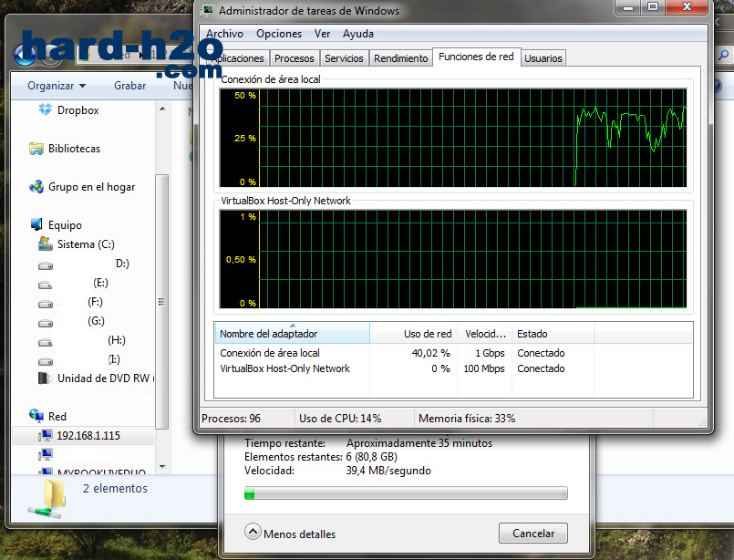Screen dimensions: 734x560
Task: Open the Ayuda menu
Action: (358, 34)
